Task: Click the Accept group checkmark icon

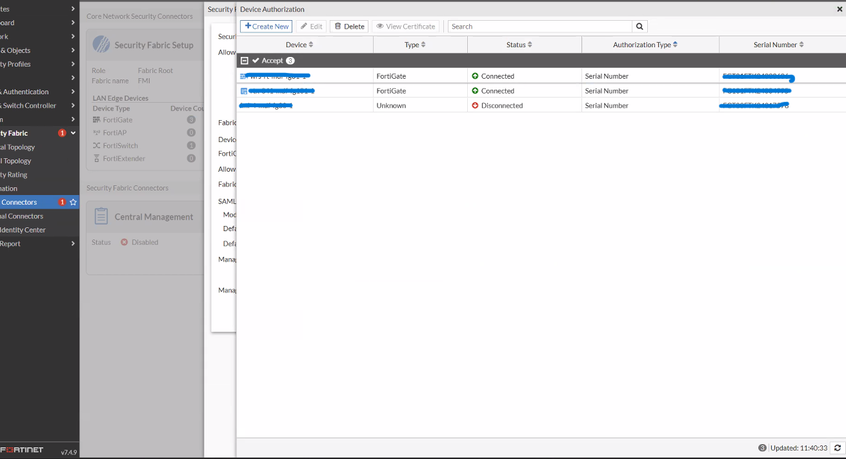Action: pyautogui.click(x=256, y=60)
